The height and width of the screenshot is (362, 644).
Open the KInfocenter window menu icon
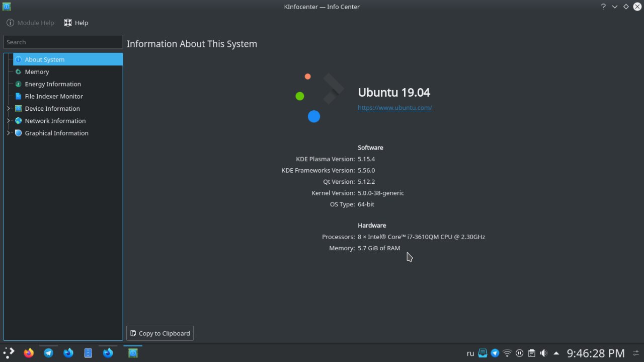pos(7,7)
